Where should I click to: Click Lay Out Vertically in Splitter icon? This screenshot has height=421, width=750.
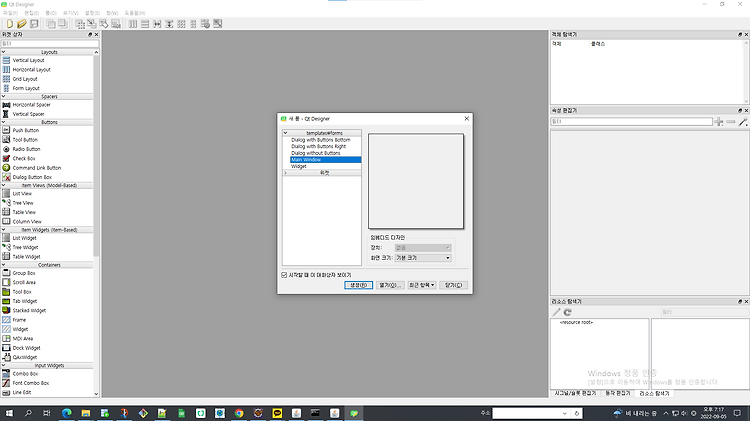[x=169, y=23]
